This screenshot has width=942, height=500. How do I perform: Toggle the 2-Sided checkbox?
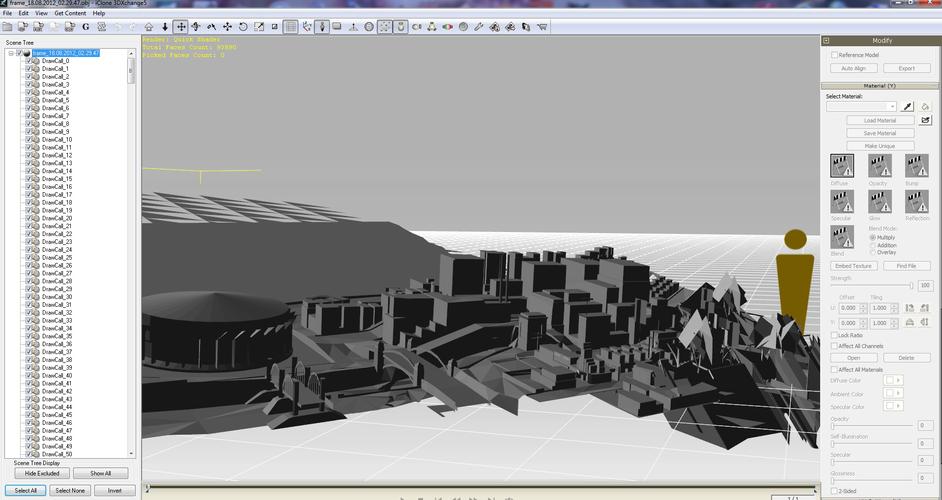[834, 491]
